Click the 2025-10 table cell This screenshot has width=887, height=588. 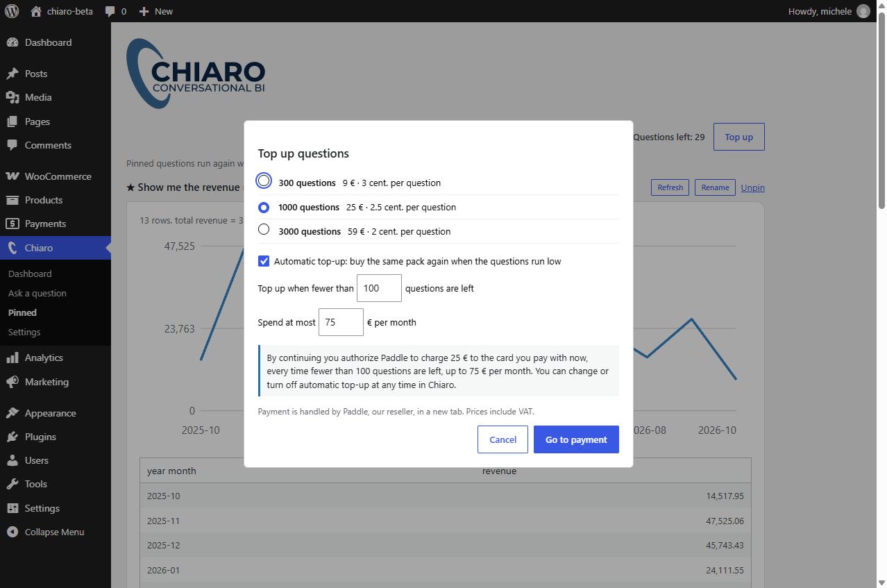click(164, 496)
